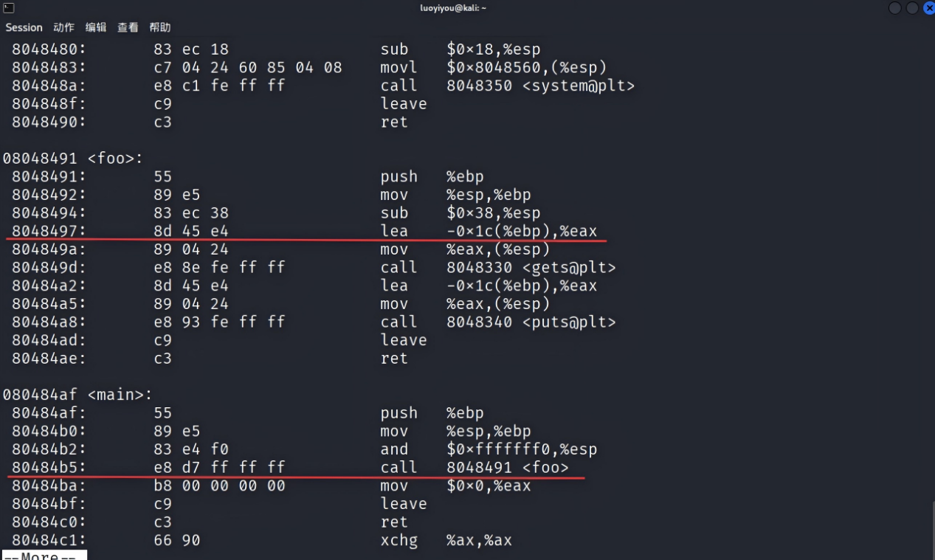Click the call system@plt instruction
935x560 pixels.
point(508,86)
